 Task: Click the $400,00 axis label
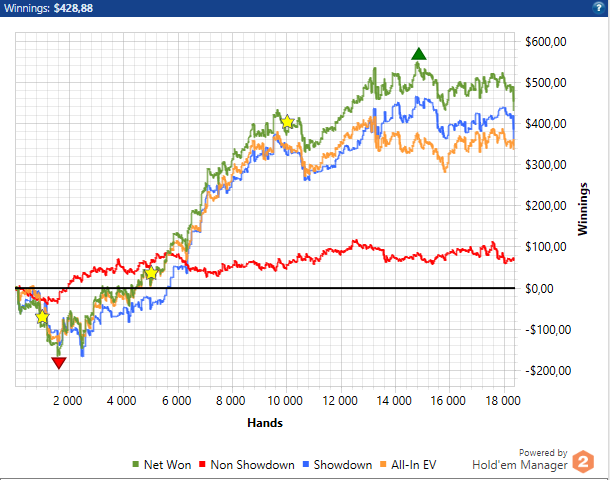tap(545, 124)
